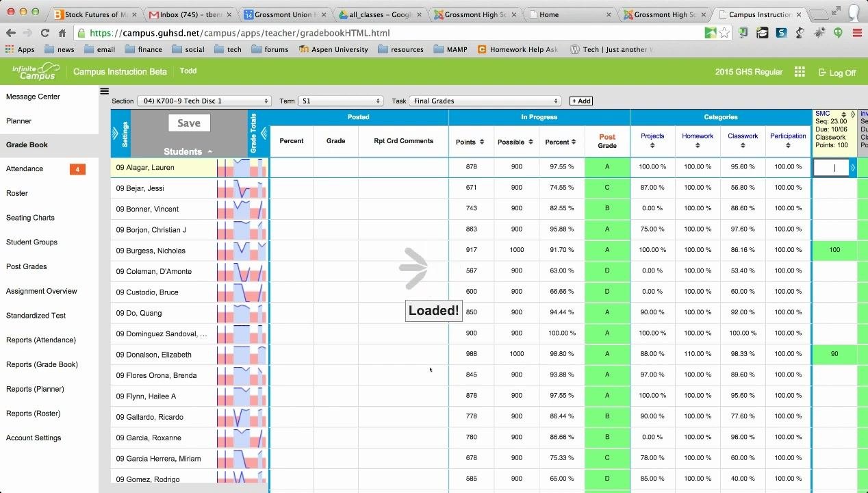This screenshot has width=868, height=493.
Task: Open Planner in sidebar
Action: tap(18, 121)
